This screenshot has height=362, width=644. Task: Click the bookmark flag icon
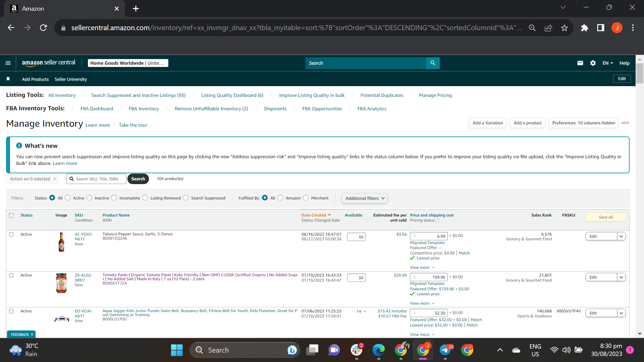[8, 79]
